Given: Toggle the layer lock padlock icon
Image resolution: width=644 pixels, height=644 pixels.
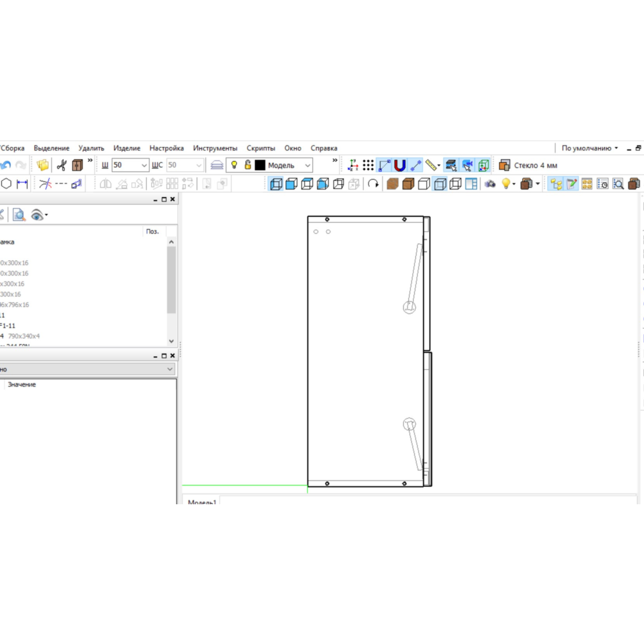Looking at the screenshot, I should click(247, 165).
